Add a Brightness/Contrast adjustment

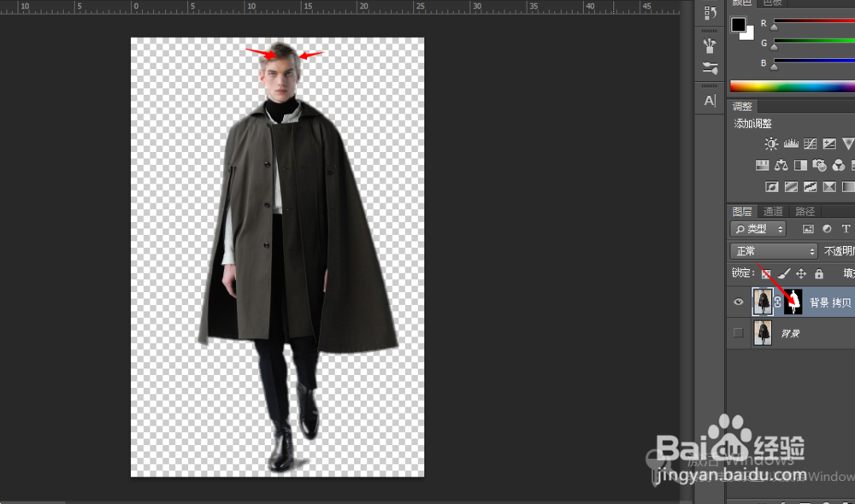(771, 144)
